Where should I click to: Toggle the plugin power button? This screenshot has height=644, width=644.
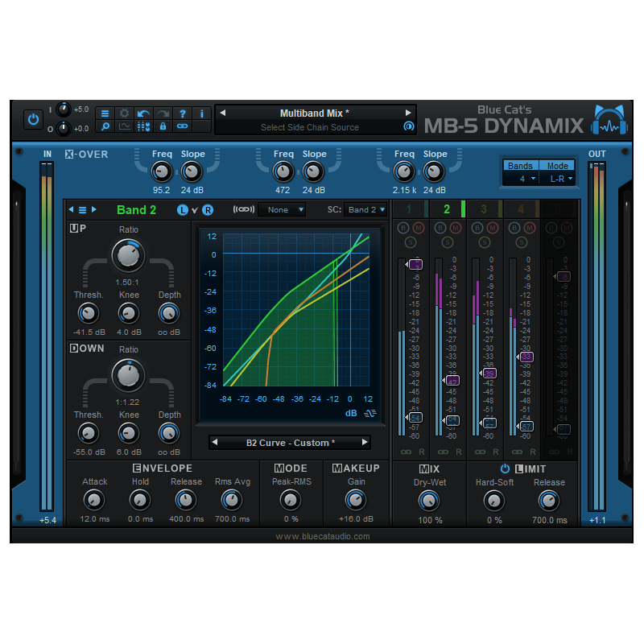pyautogui.click(x=33, y=118)
